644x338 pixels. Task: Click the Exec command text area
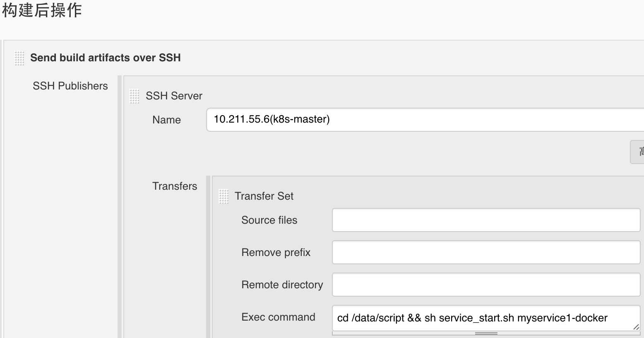click(x=486, y=318)
